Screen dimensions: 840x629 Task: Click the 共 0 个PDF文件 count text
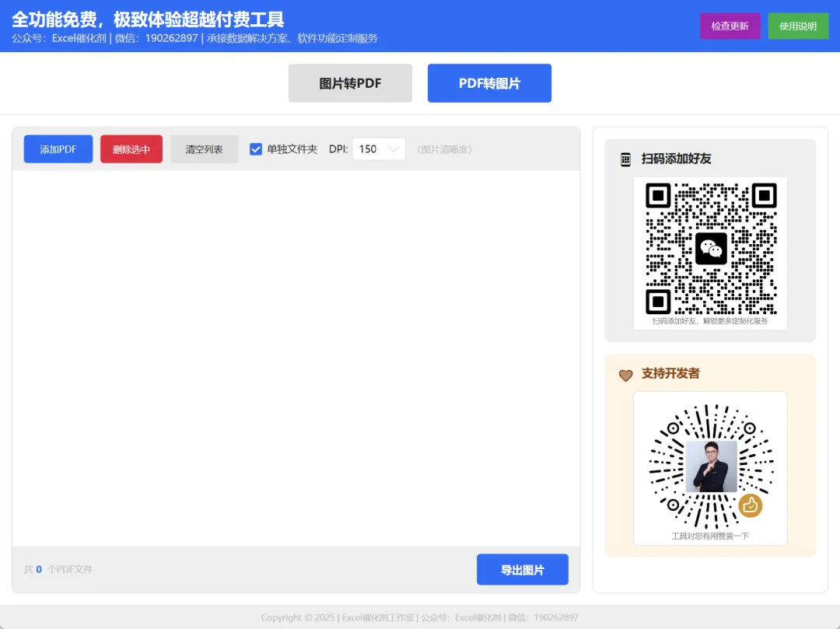tap(58, 570)
